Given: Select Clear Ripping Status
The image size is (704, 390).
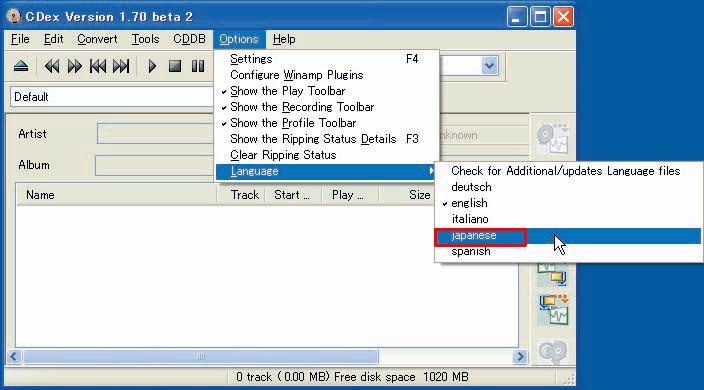Looking at the screenshot, I should 326,155.
